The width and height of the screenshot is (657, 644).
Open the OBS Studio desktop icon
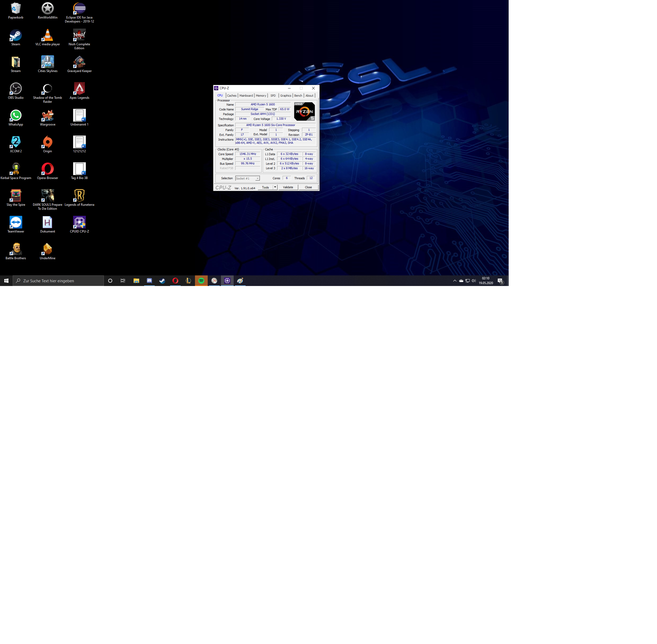click(x=16, y=89)
